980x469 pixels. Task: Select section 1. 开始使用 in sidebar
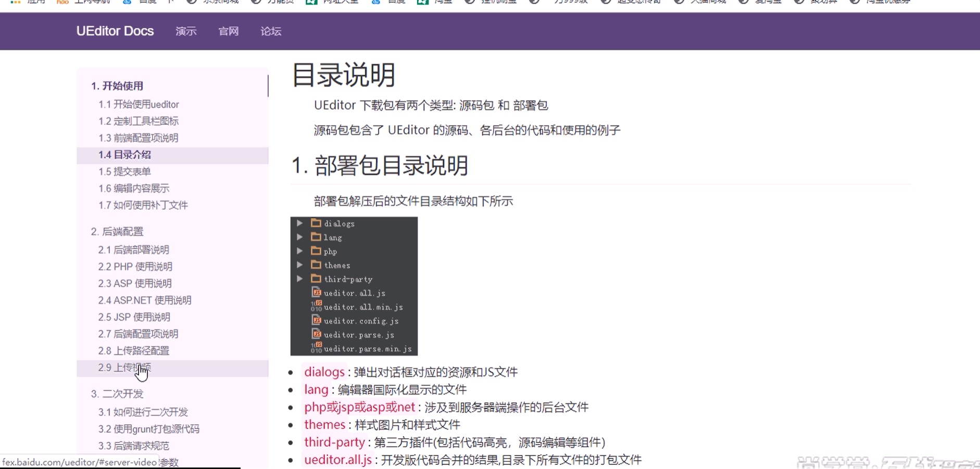(117, 86)
